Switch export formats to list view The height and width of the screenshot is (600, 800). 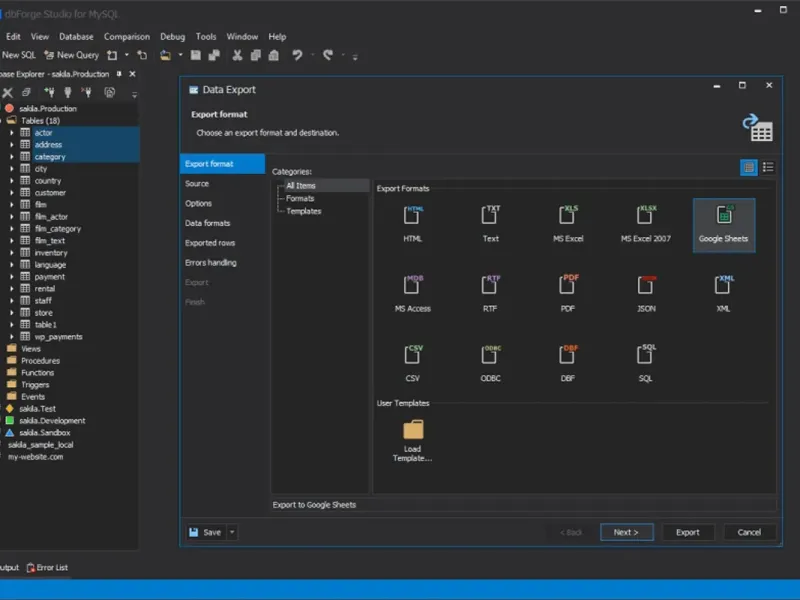point(768,167)
